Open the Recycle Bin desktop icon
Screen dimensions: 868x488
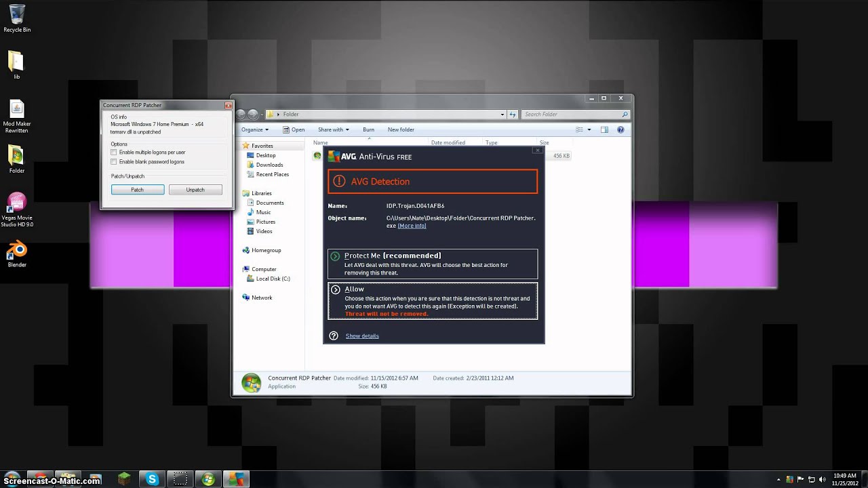click(17, 18)
